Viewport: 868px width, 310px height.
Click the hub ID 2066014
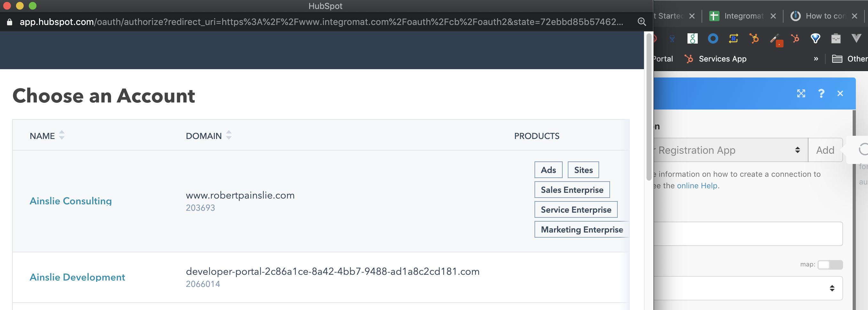(203, 284)
